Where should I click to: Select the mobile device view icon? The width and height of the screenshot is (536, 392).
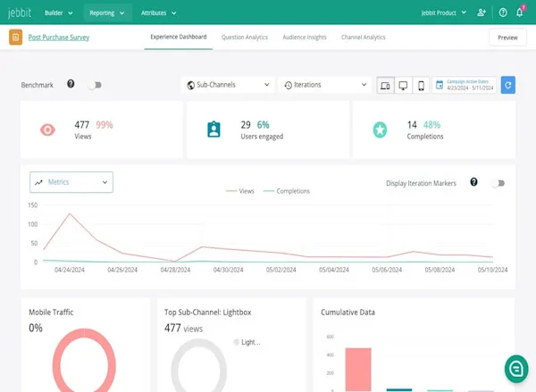[x=421, y=85]
